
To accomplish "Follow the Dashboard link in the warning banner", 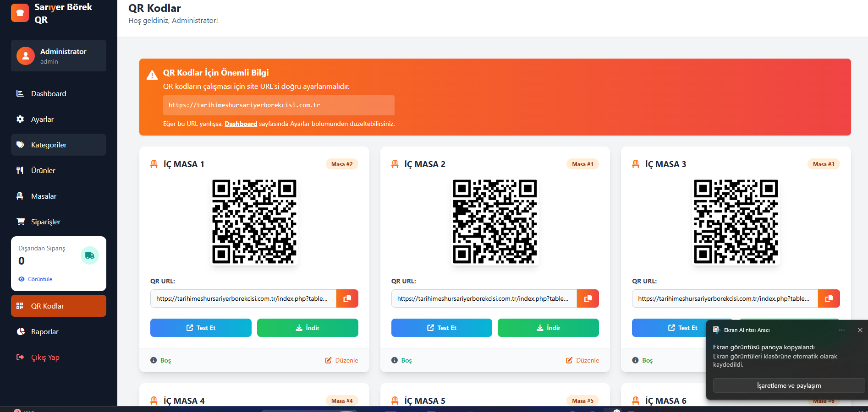I will click(241, 124).
